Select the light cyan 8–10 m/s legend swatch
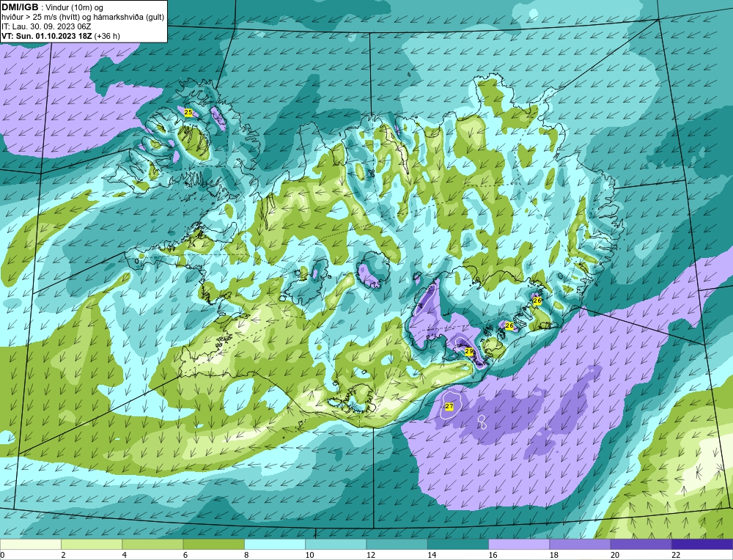Image resolution: width=733 pixels, height=560 pixels. 275,544
